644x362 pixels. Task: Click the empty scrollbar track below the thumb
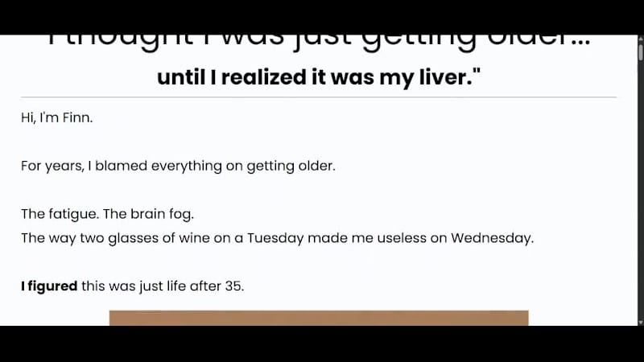coord(640,201)
